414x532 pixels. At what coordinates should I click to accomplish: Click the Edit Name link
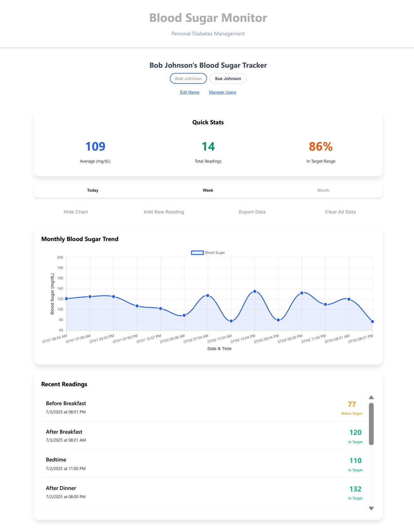pyautogui.click(x=190, y=92)
